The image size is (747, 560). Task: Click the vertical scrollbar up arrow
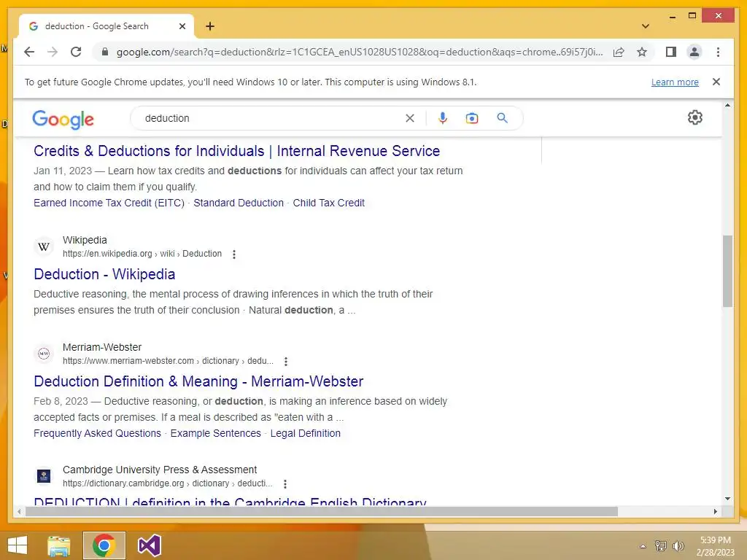[727, 105]
